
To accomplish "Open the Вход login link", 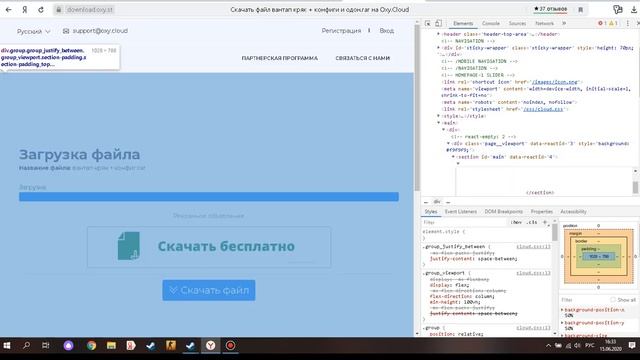I will point(387,31).
